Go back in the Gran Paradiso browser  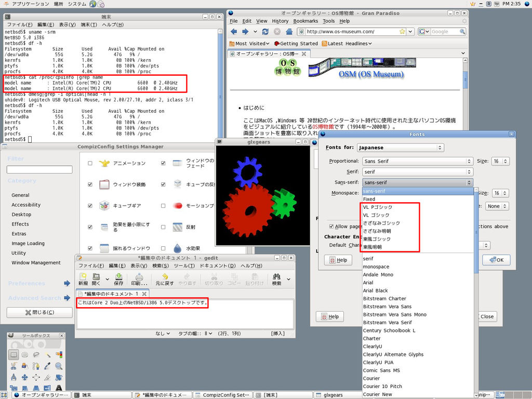click(234, 32)
